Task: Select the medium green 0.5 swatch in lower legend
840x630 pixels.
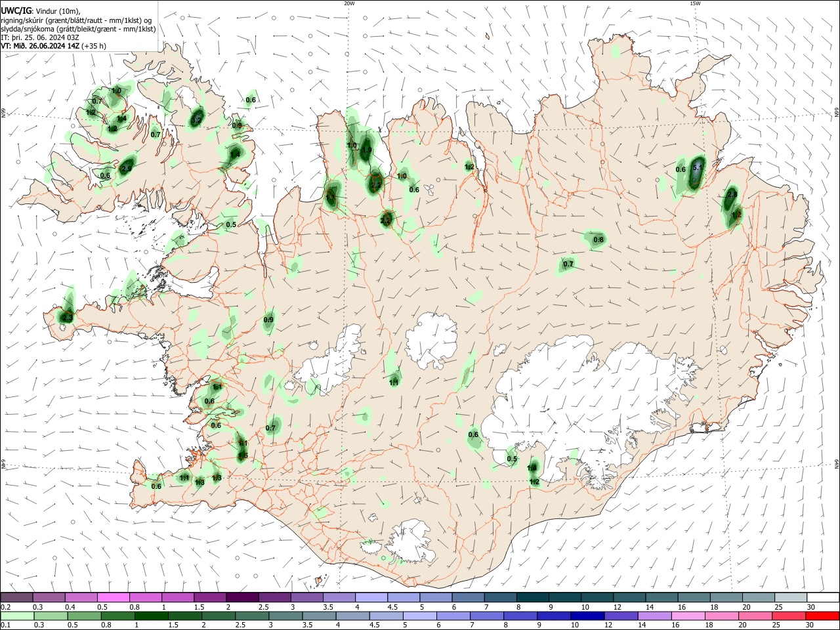Action: click(x=84, y=616)
